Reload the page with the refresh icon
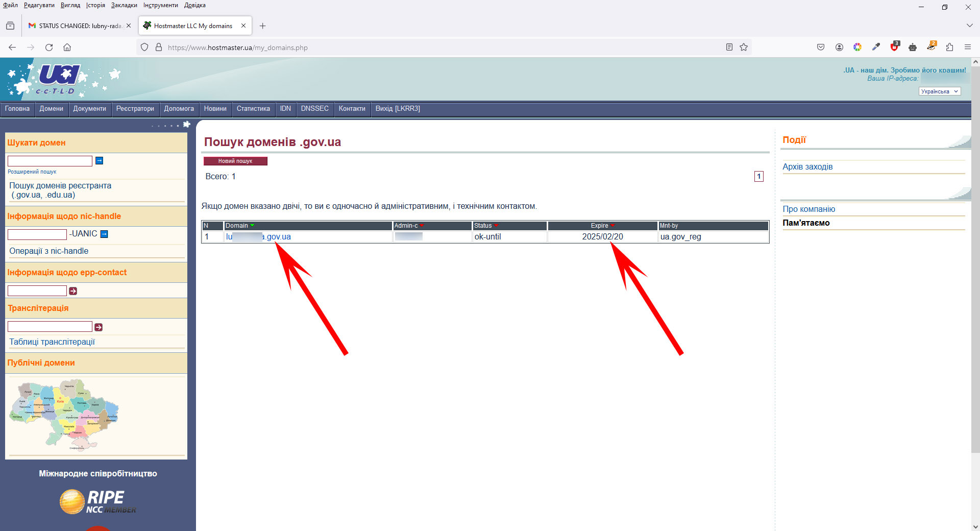The width and height of the screenshot is (980, 531). [49, 47]
